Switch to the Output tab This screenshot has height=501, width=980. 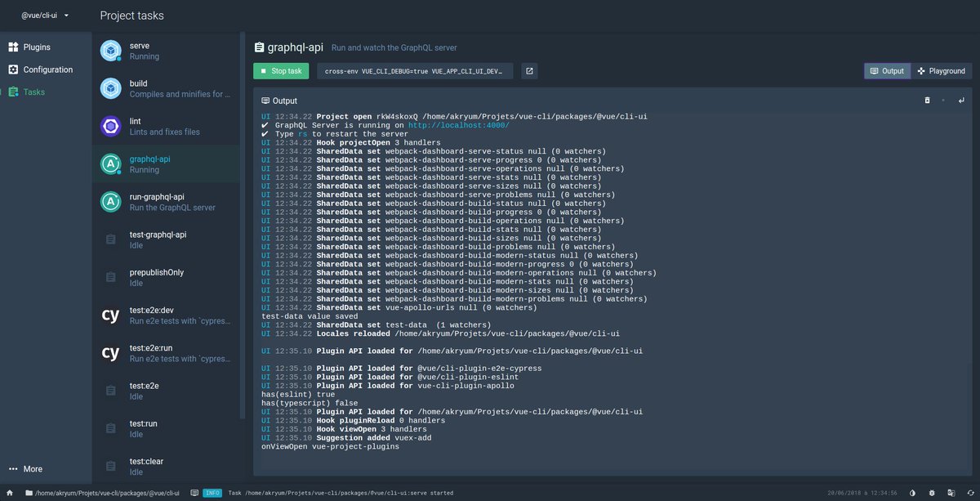pos(887,71)
